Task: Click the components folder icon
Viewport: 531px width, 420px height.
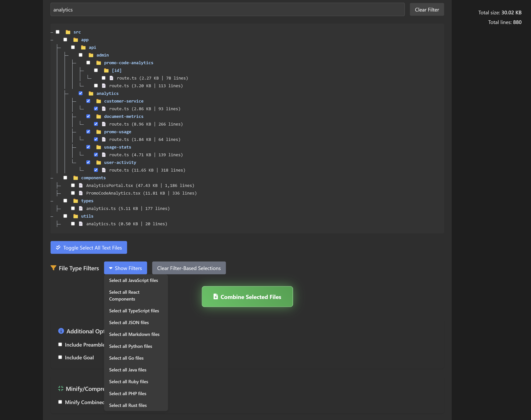Action: coord(76,178)
